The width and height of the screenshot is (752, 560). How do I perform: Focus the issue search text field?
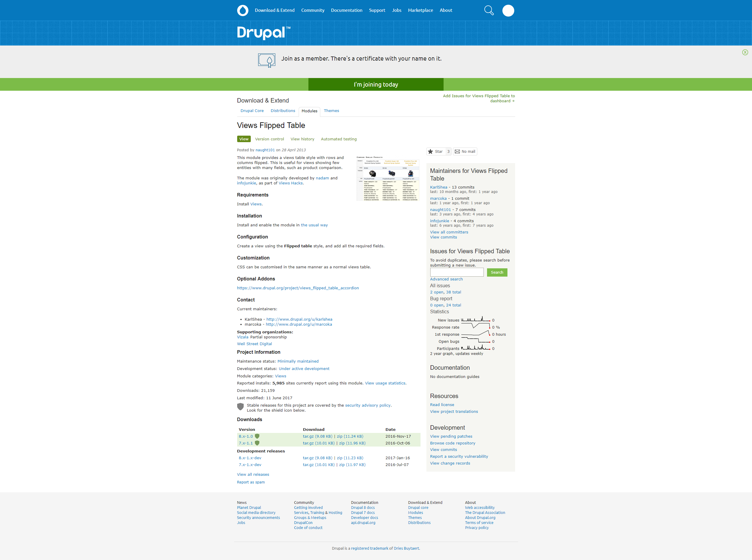(457, 272)
